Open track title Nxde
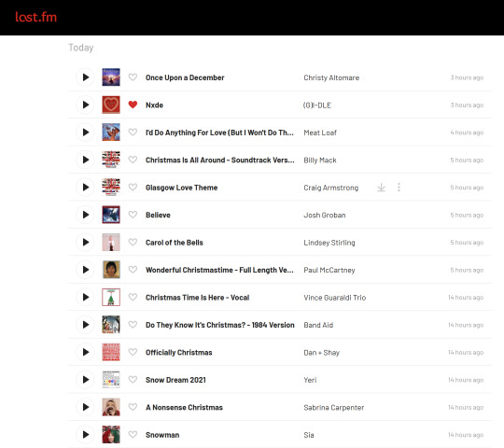504x448 pixels. click(154, 105)
